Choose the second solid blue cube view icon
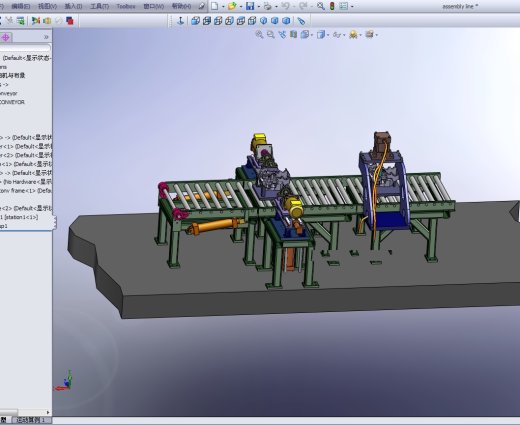This screenshot has height=425, width=520. pos(275,21)
